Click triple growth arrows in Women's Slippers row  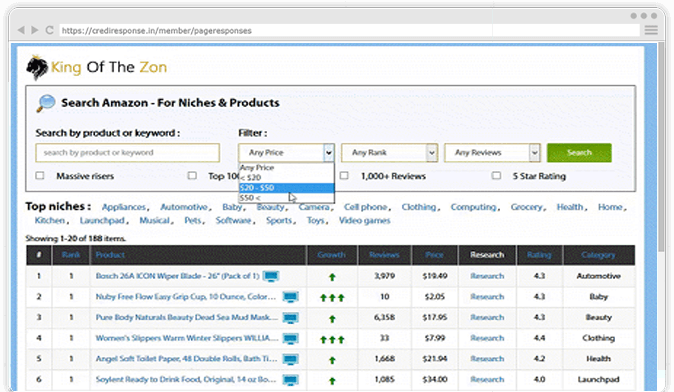(x=332, y=340)
